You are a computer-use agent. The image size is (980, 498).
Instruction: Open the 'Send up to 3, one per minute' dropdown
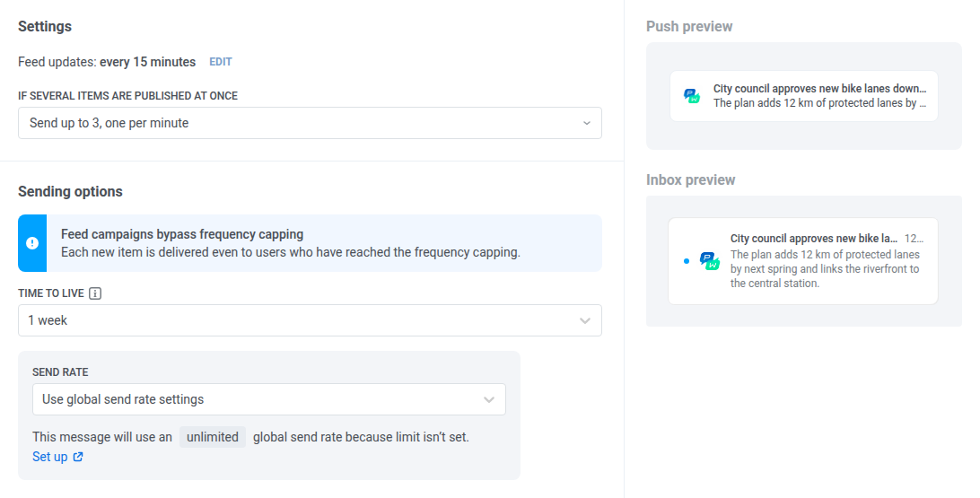(x=310, y=123)
